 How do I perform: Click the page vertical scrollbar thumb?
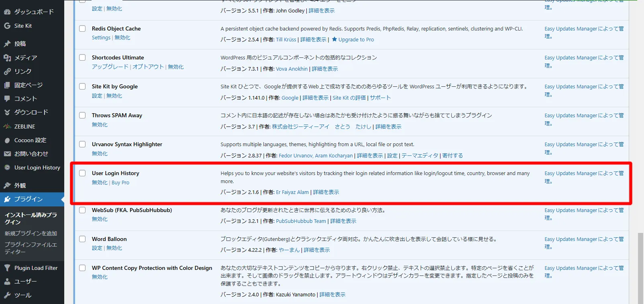click(641, 268)
